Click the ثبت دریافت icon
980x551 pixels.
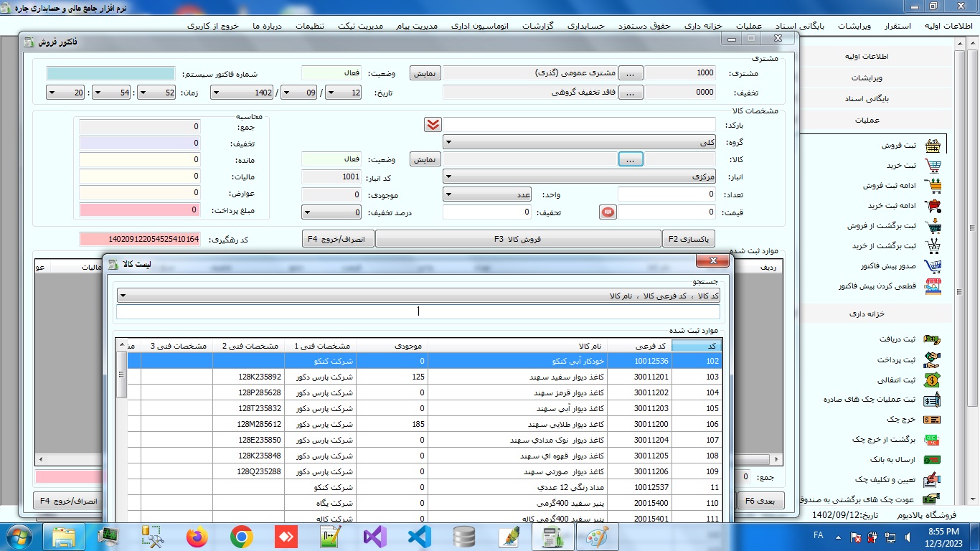[931, 339]
